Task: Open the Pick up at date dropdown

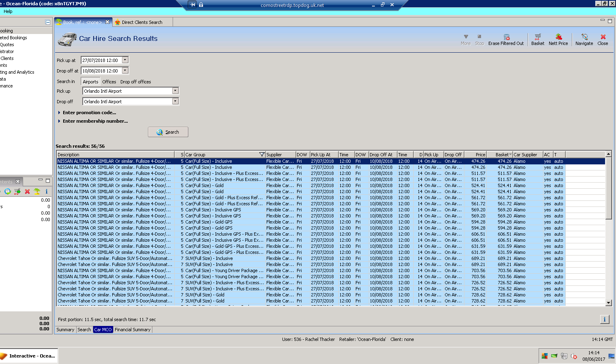Action: (x=125, y=60)
